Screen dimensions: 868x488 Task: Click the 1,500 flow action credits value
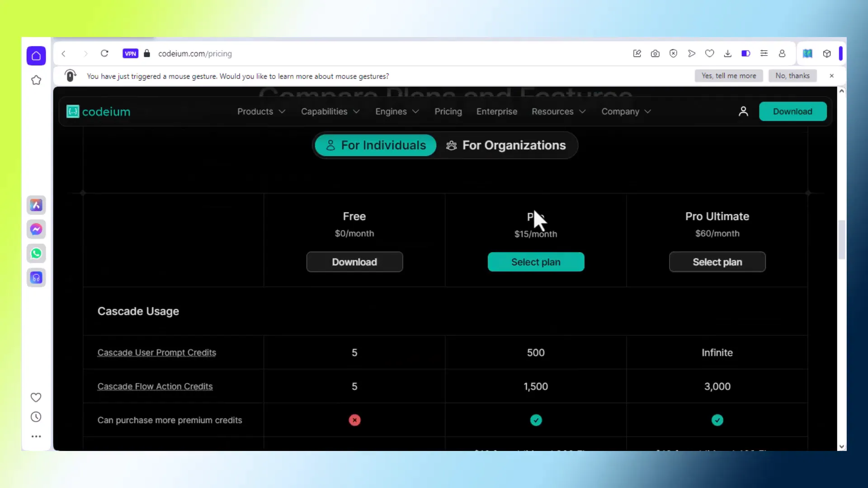[536, 386]
